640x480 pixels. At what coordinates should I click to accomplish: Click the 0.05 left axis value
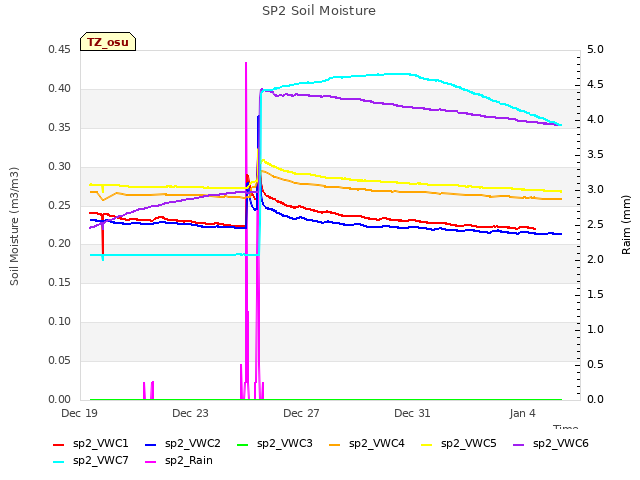60,360
